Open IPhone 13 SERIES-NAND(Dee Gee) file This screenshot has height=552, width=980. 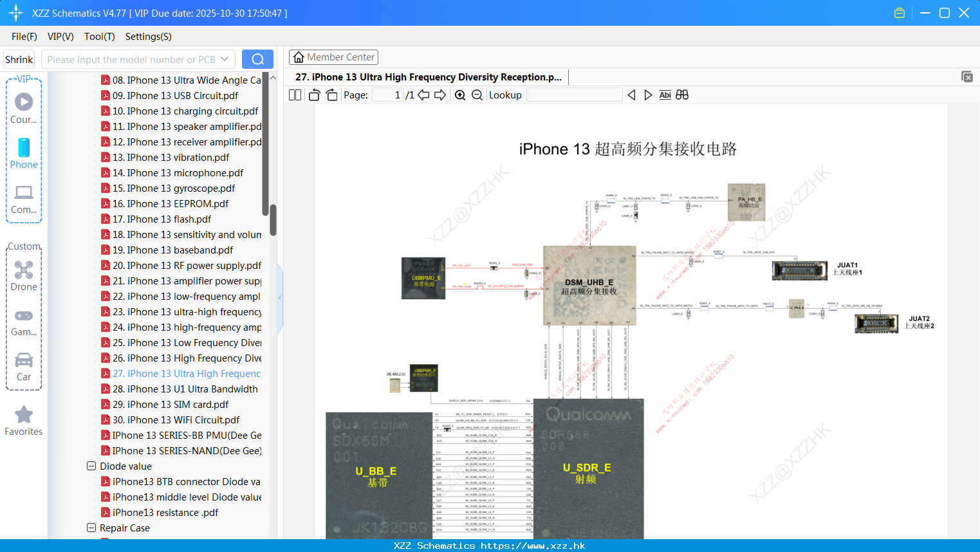tap(181, 450)
